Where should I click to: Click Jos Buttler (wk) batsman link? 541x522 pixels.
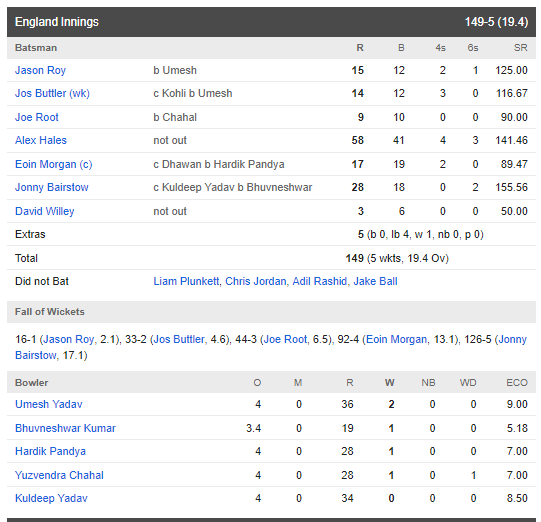tap(52, 93)
